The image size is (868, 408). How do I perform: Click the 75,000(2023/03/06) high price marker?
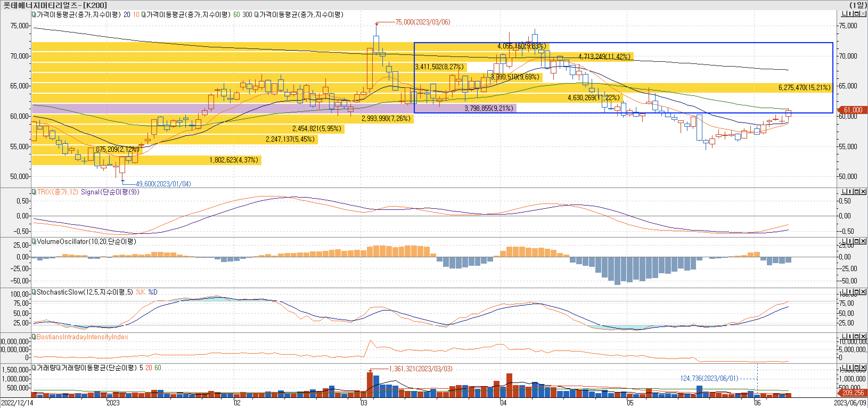point(422,22)
